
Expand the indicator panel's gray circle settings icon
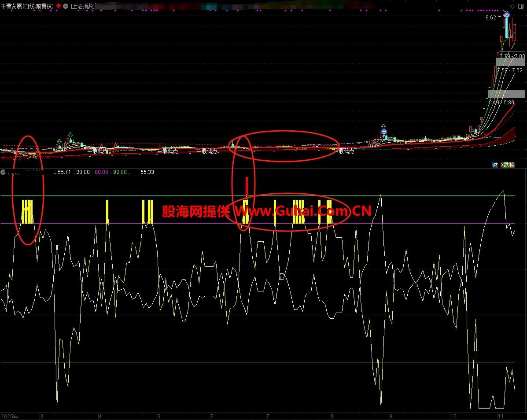pos(3,172)
